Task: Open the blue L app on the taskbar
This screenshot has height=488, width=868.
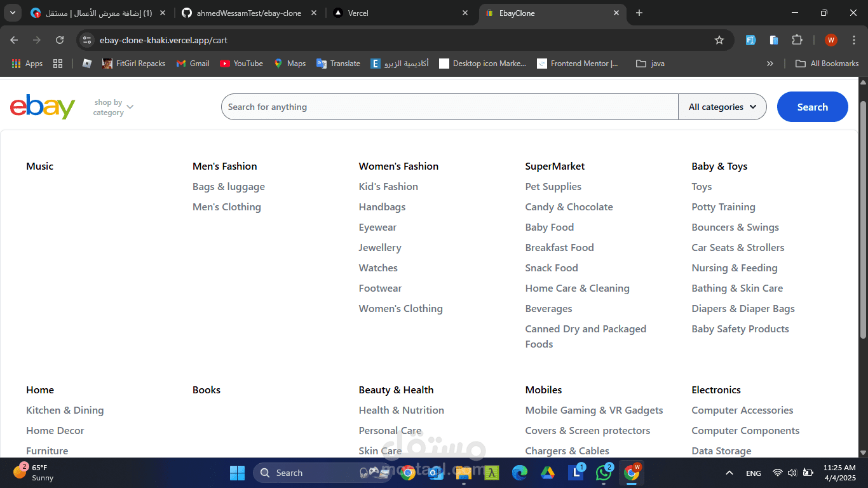Action: point(576,473)
